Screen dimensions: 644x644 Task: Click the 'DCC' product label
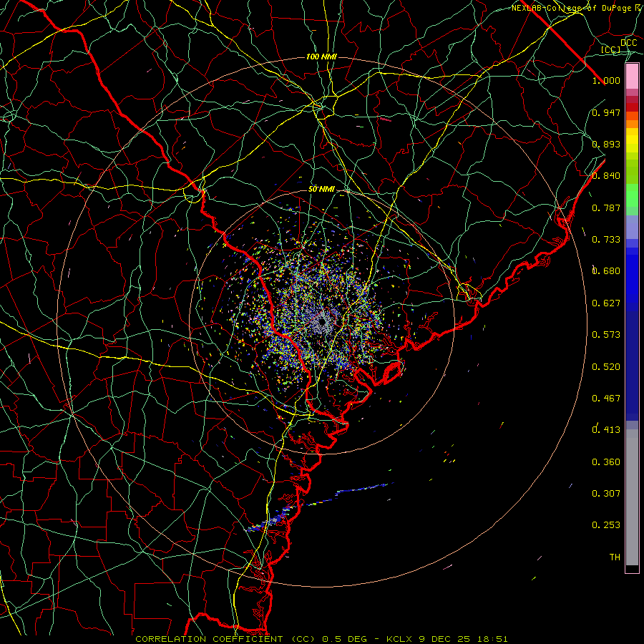point(628,43)
